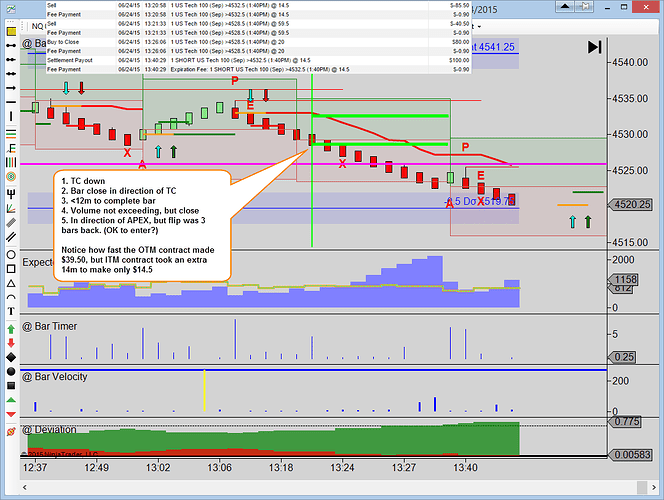The height and width of the screenshot is (500, 664).
Task: Click the 0.775 value marker
Action: click(625, 421)
